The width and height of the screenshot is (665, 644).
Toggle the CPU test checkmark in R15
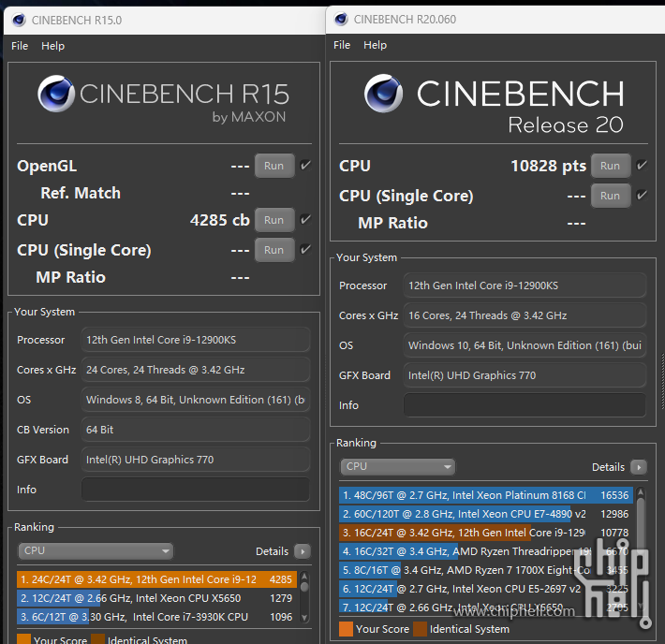(x=305, y=220)
